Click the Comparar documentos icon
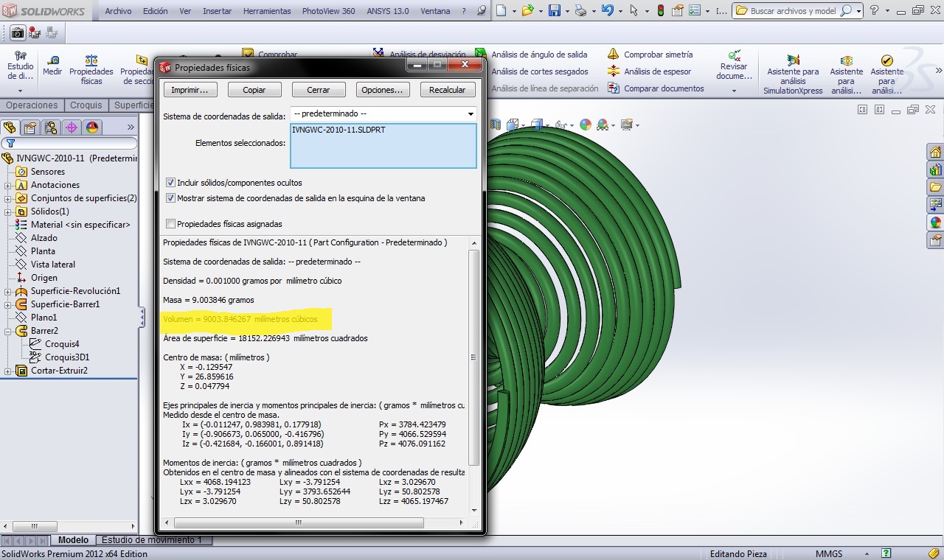Viewport: 944px width, 560px height. (x=613, y=88)
